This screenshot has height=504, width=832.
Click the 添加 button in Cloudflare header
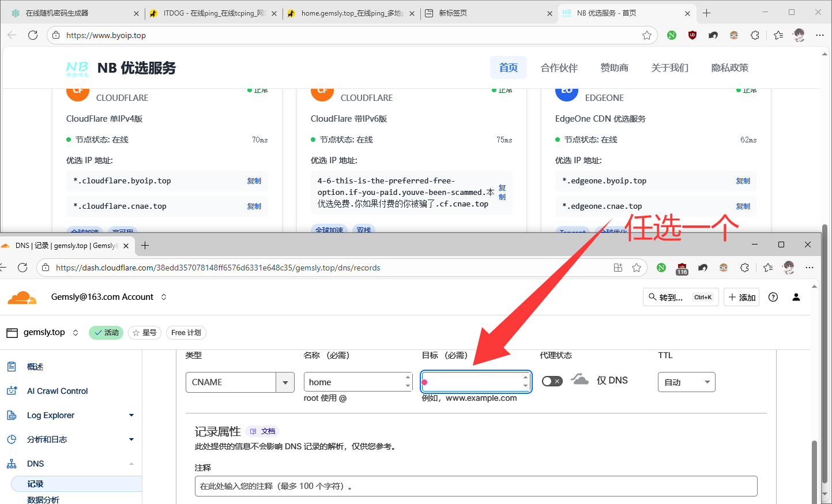(741, 297)
